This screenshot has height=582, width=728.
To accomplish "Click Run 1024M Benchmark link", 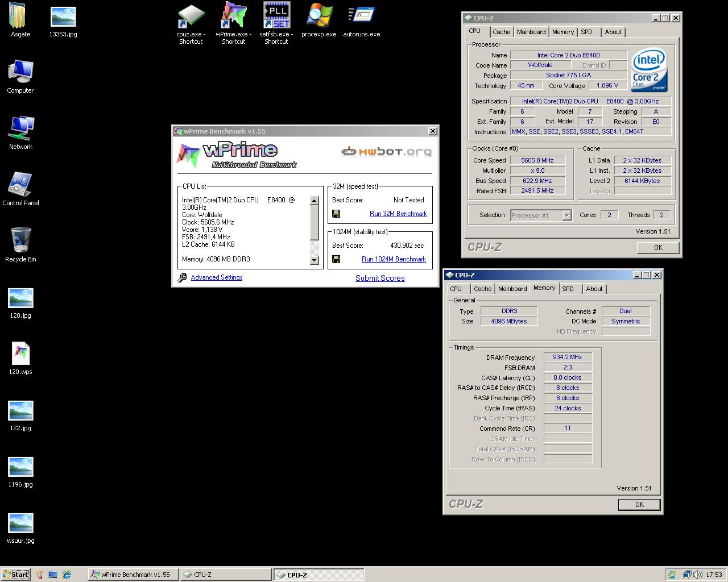I will point(394,259).
